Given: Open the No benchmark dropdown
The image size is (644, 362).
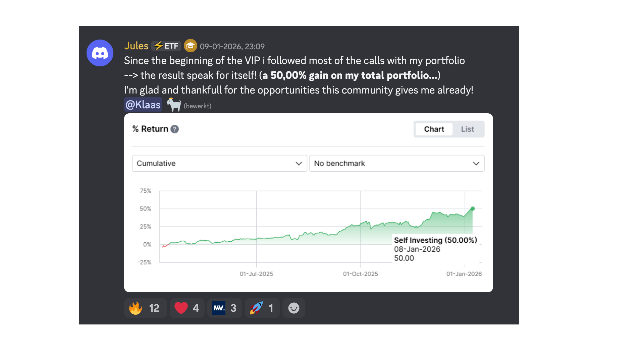Looking at the screenshot, I should coord(397,163).
